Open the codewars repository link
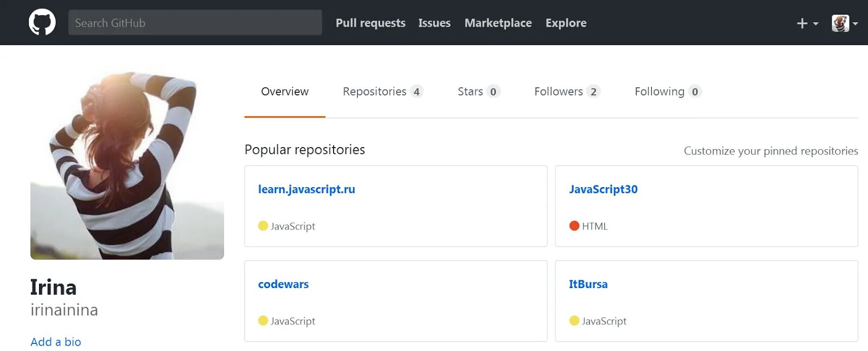868x351 pixels. pyautogui.click(x=283, y=284)
